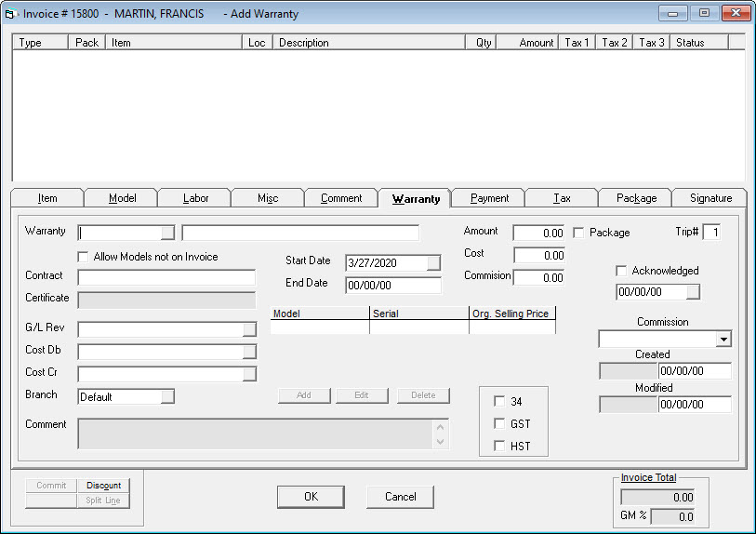Switch to the Signature tab
The width and height of the screenshot is (756, 534).
pyautogui.click(x=710, y=198)
